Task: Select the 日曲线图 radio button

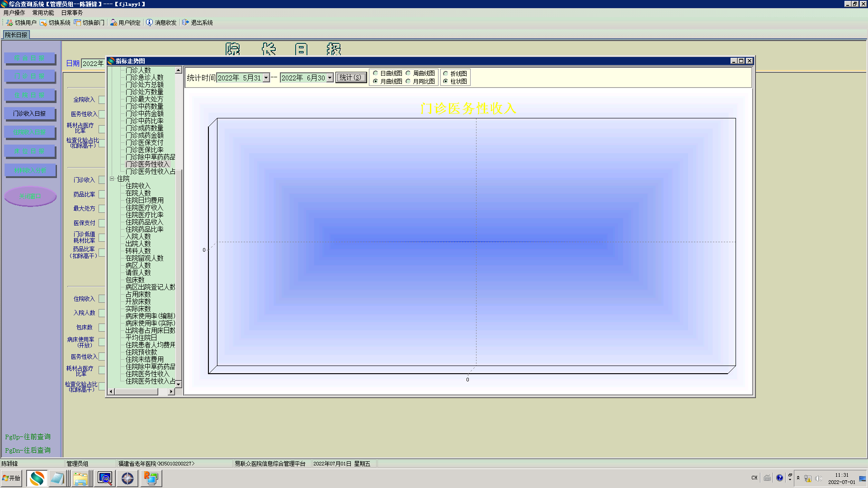Action: click(376, 73)
